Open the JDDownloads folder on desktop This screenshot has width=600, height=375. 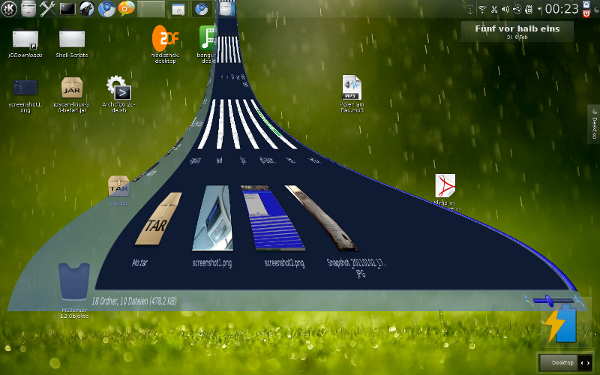pos(25,44)
